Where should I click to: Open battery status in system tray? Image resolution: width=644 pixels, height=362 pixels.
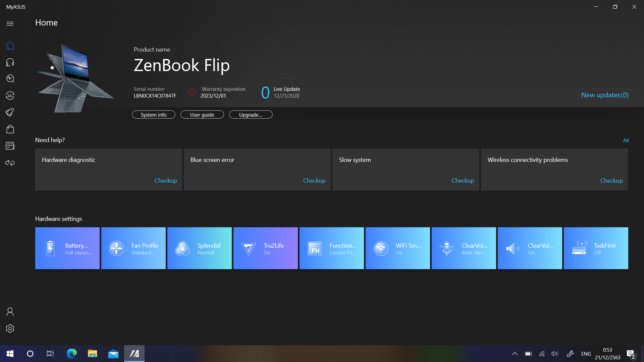click(528, 354)
